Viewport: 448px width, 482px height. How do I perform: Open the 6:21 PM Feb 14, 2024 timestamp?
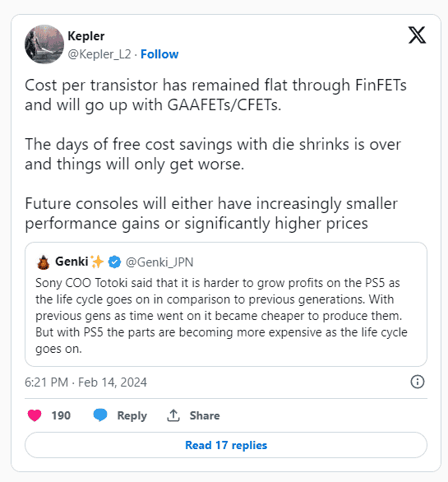pyautogui.click(x=85, y=382)
